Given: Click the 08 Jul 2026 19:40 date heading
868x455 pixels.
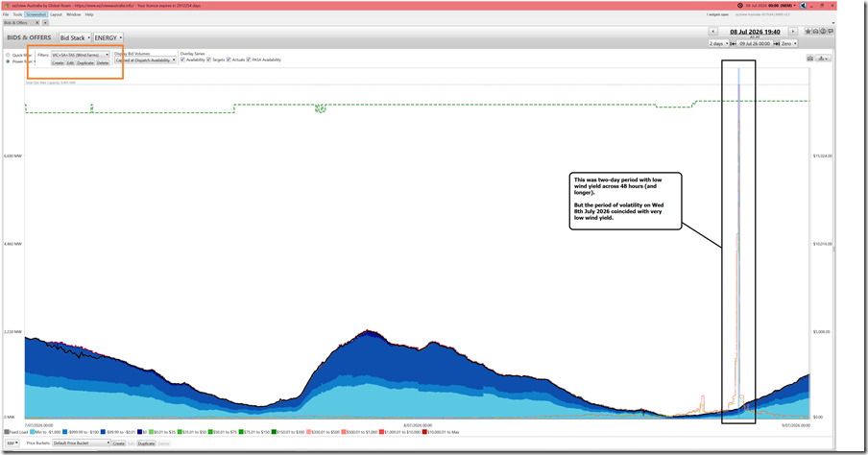Looking at the screenshot, I should click(x=755, y=32).
